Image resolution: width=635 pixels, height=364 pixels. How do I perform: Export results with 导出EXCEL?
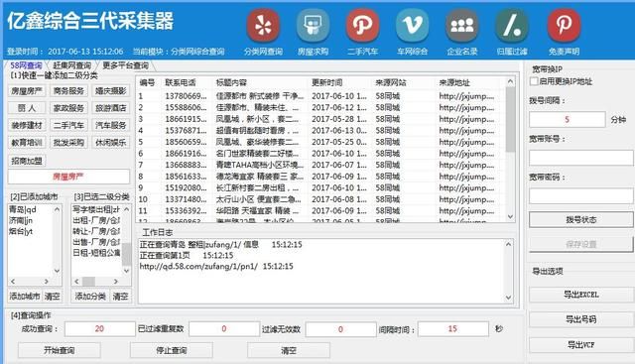pos(580,295)
